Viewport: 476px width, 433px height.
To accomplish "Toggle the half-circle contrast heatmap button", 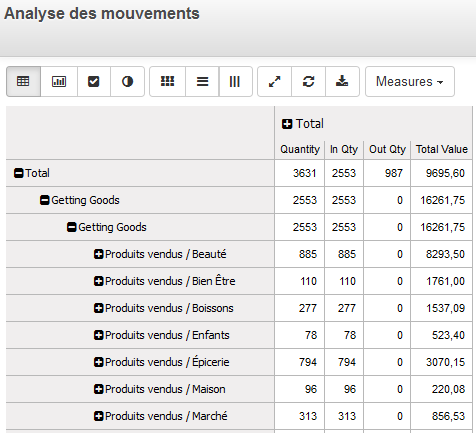I will pyautogui.click(x=127, y=81).
